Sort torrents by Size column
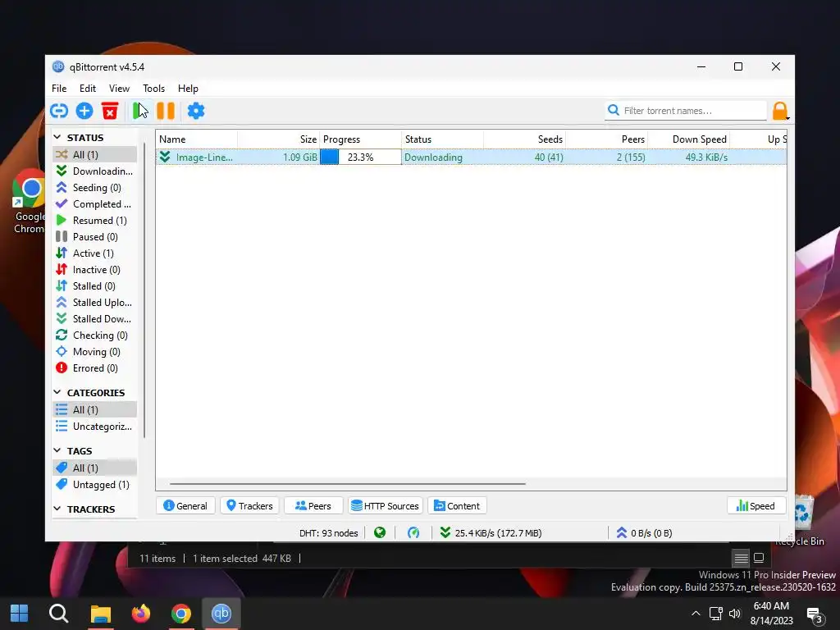The width and height of the screenshot is (840, 630). pos(279,139)
